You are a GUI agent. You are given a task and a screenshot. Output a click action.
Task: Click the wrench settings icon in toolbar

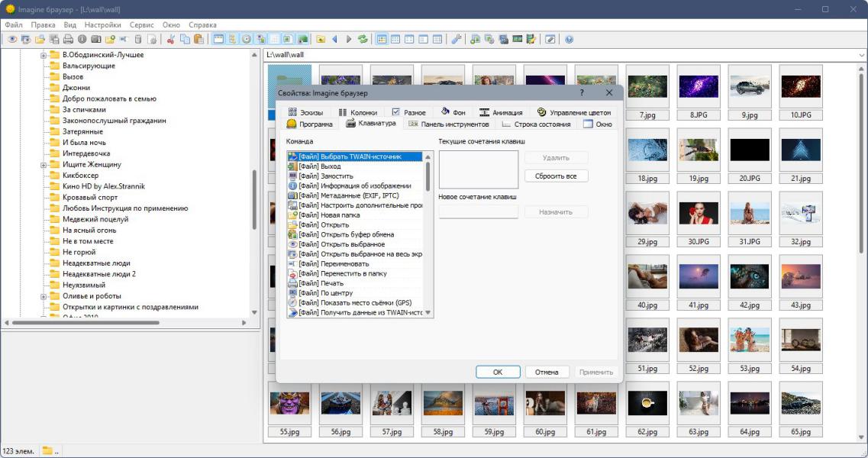(x=457, y=39)
